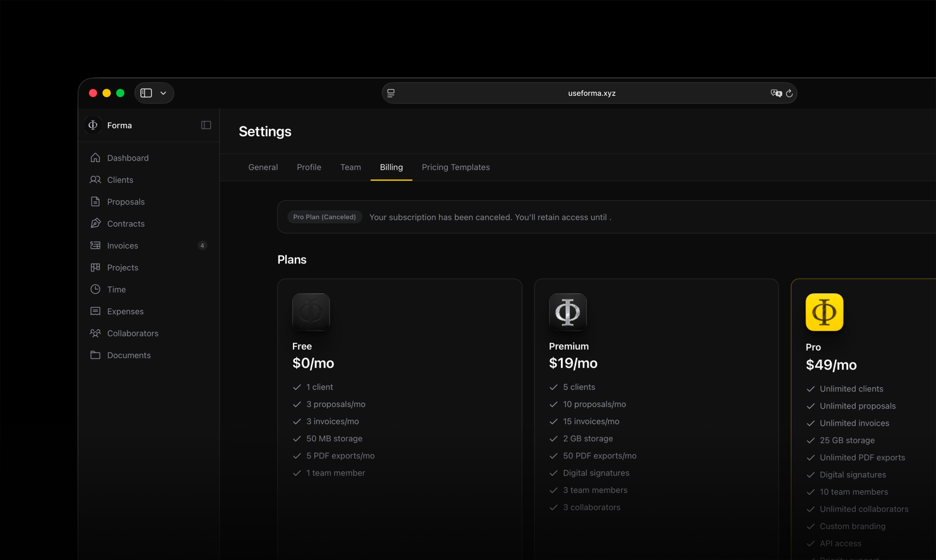Open the Time clock icon
Viewport: 936px width, 560px height.
tap(95, 290)
